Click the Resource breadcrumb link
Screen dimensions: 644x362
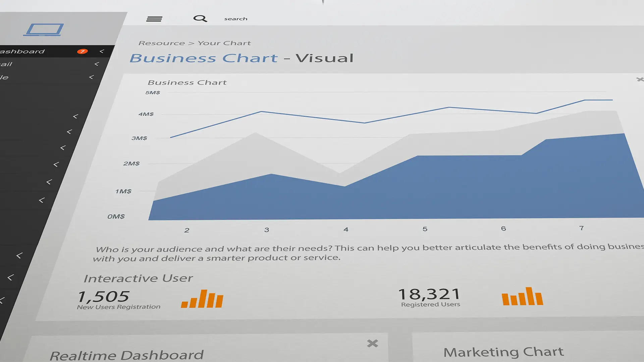click(161, 43)
